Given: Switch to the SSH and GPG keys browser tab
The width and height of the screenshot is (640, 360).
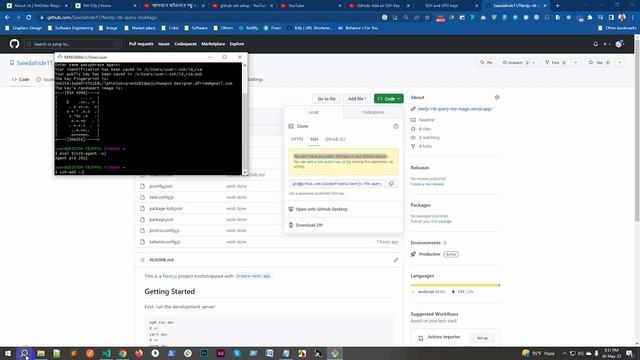Looking at the screenshot, I should click(447, 6).
